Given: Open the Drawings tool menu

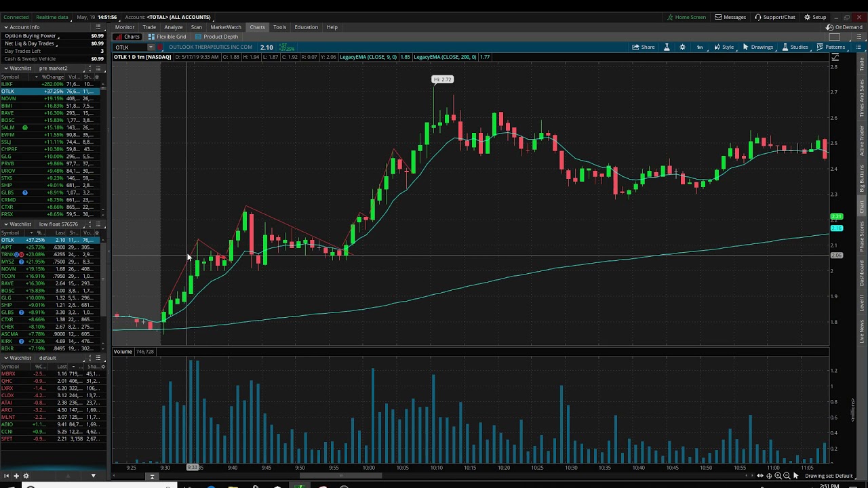Looking at the screenshot, I should pyautogui.click(x=757, y=47).
